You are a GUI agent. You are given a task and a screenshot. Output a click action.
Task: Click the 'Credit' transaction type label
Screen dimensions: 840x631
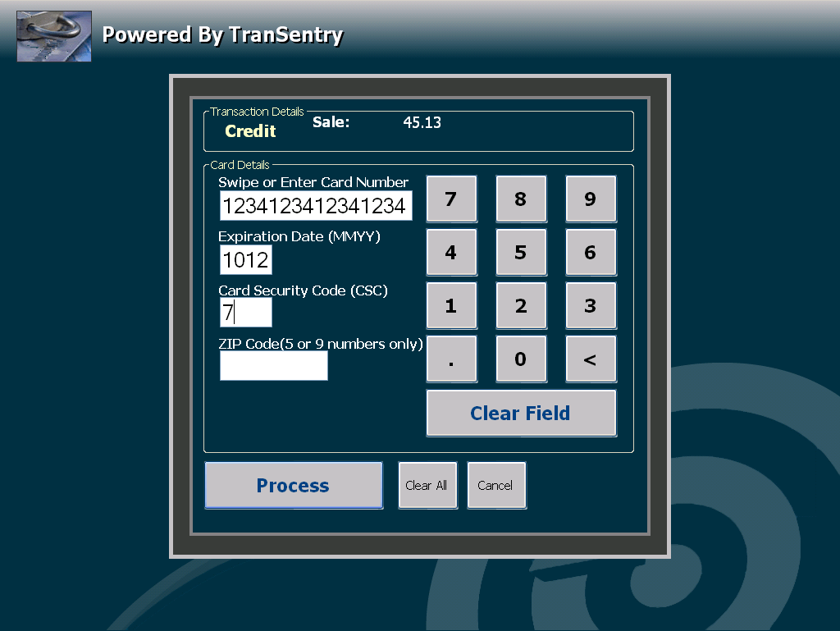[x=250, y=131]
